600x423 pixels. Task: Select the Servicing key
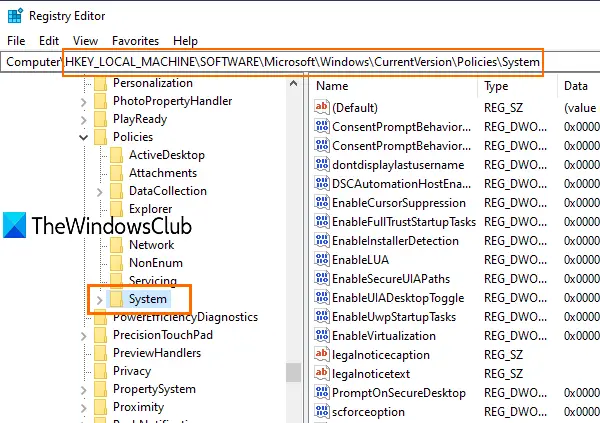(x=153, y=281)
